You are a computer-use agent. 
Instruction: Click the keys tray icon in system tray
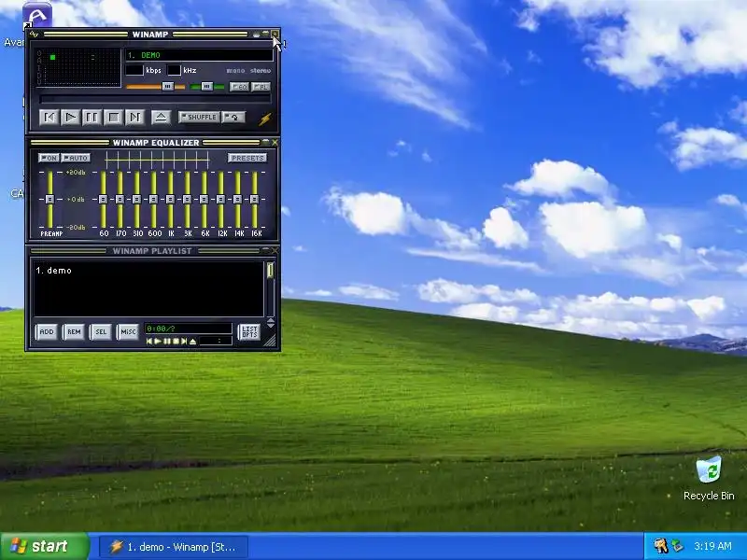pos(660,546)
